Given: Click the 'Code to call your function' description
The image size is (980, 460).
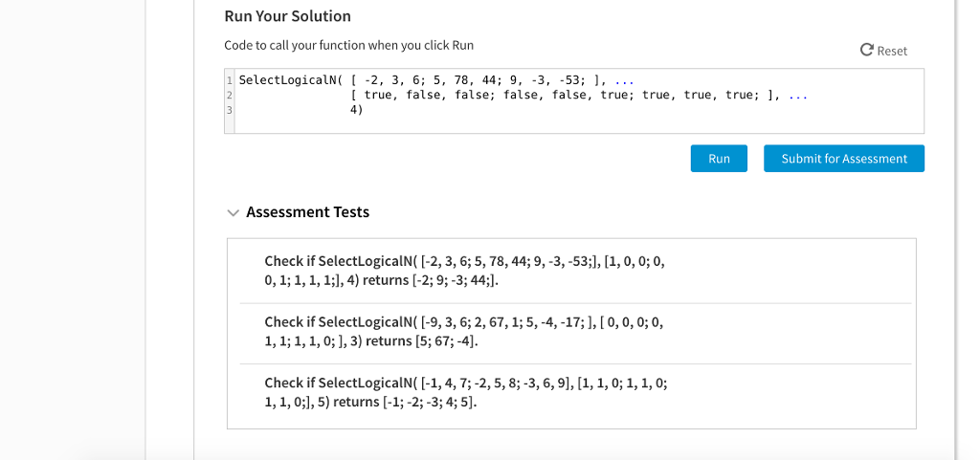Looking at the screenshot, I should tap(348, 46).
